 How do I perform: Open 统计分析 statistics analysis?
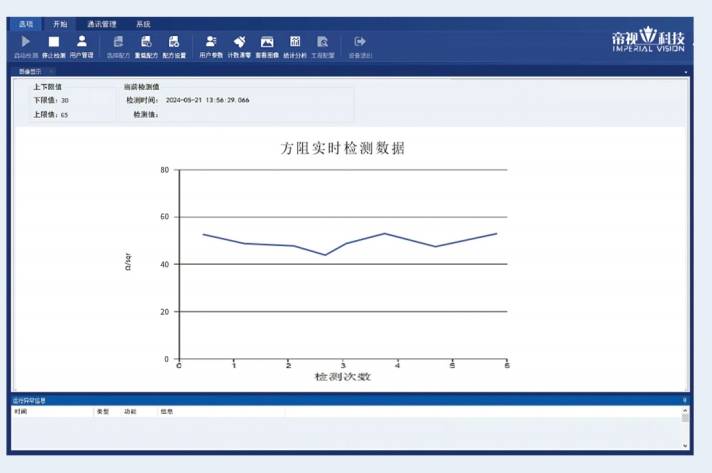pos(295,46)
